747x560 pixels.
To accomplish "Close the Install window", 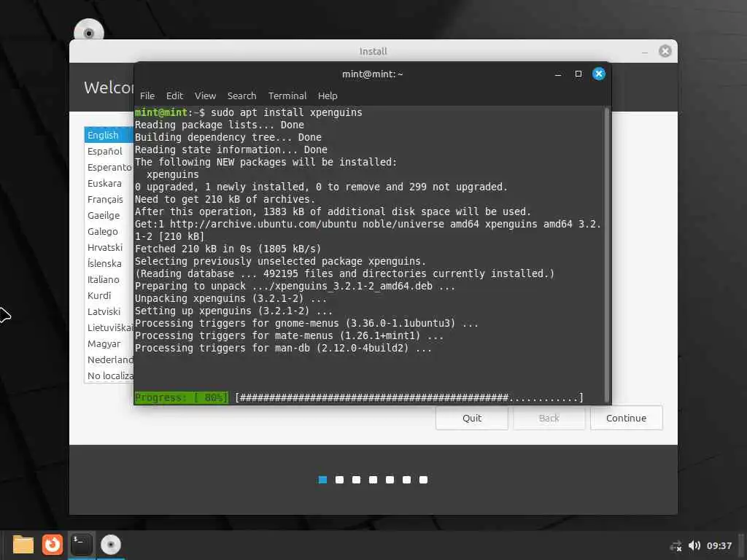I will 665,51.
